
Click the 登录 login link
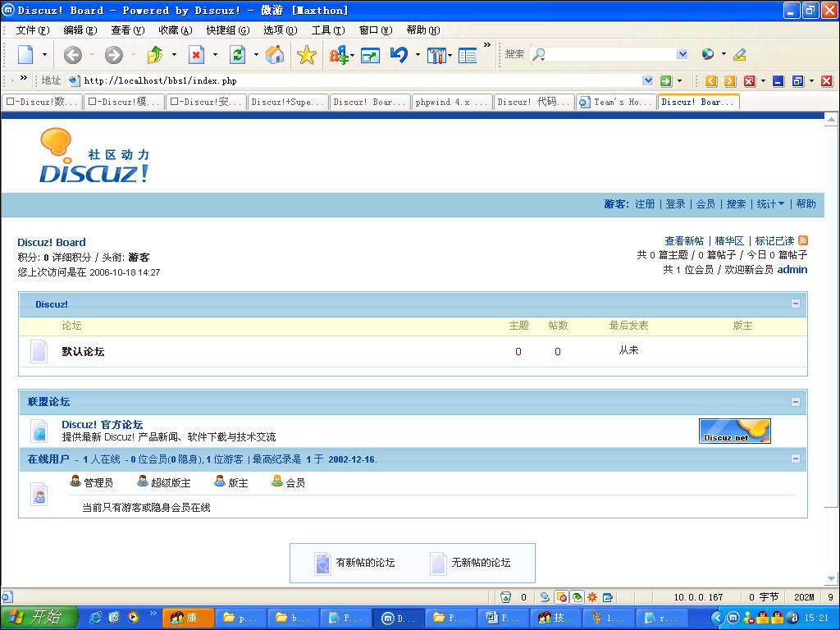(676, 204)
